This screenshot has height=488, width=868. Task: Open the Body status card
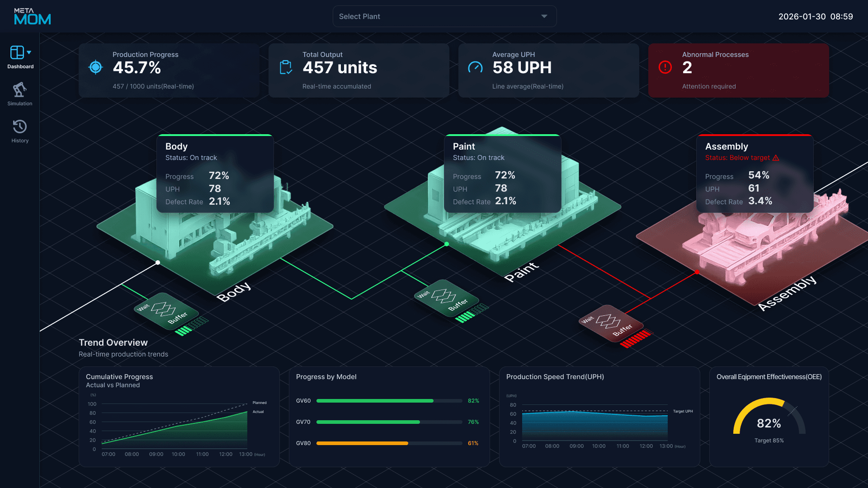(x=215, y=174)
